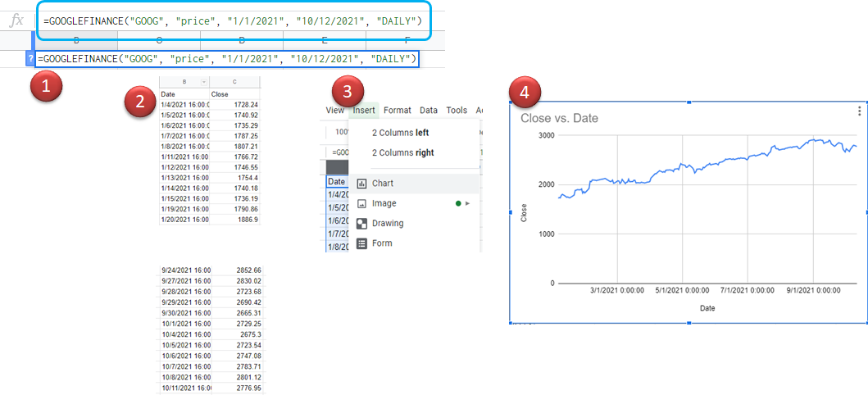Click the Form icon in Insert menu
The width and height of the screenshot is (868, 395).
(x=362, y=243)
